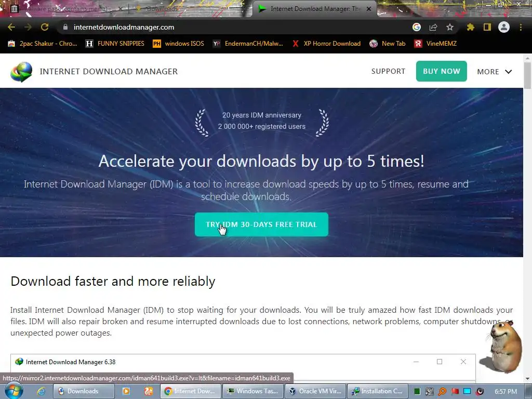The width and height of the screenshot is (532, 399).
Task: Click the BUY NOW button
Action: tap(442, 71)
